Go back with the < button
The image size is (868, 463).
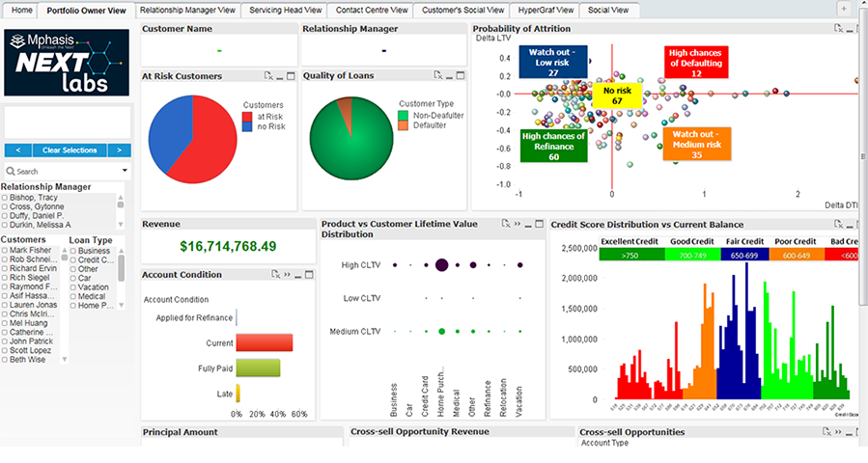tap(18, 150)
